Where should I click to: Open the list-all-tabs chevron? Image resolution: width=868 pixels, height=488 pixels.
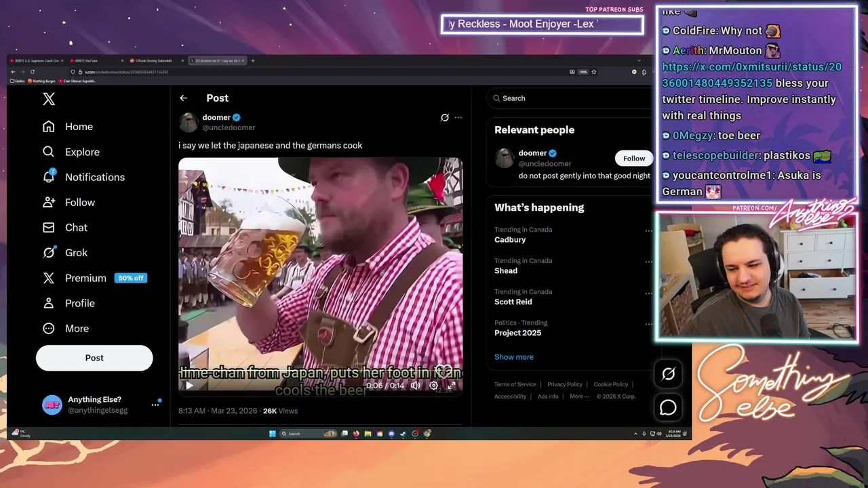click(638, 61)
